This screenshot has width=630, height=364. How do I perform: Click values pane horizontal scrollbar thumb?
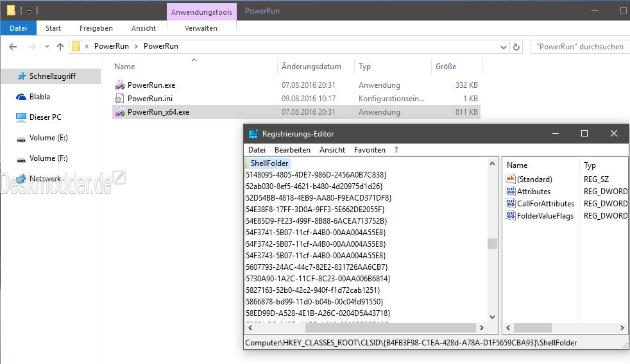click(x=532, y=328)
